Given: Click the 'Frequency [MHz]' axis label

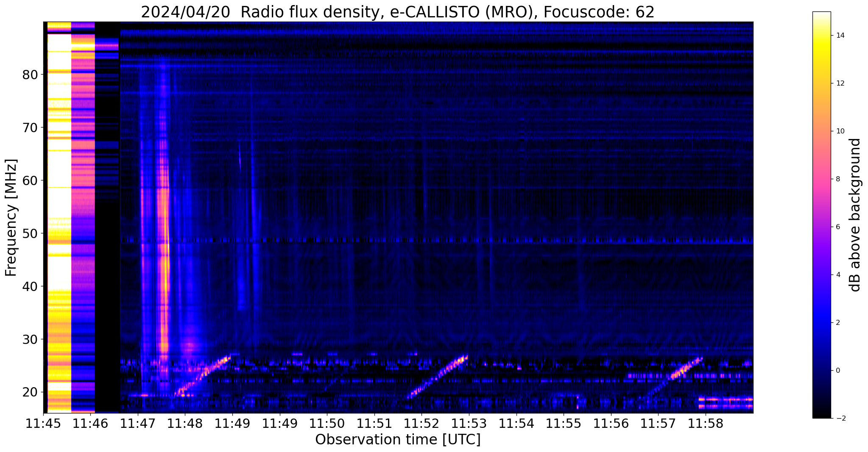Looking at the screenshot, I should coord(11,218).
